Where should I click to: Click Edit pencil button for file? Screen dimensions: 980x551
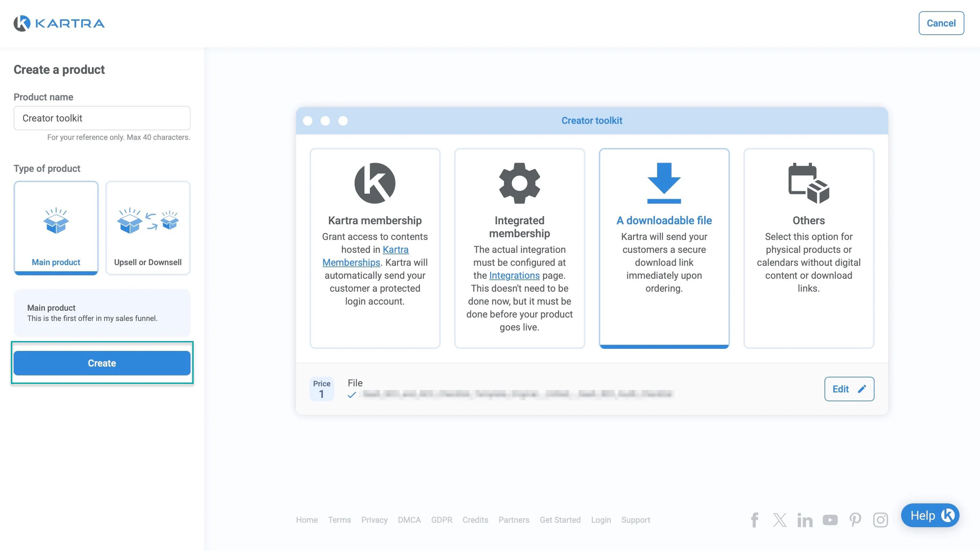pos(849,389)
